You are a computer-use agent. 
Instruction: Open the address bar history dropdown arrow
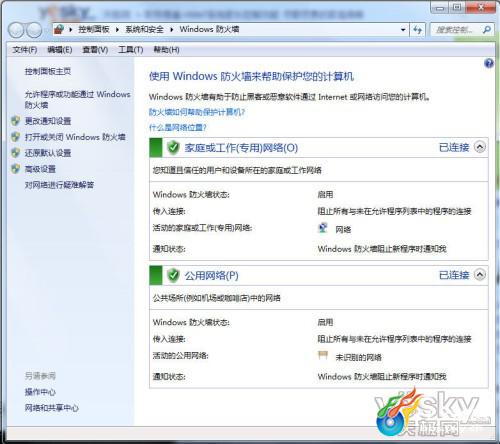403,30
